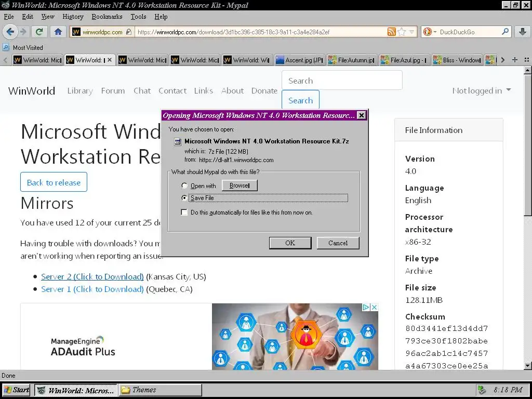Open the Donate nav link

click(x=264, y=90)
